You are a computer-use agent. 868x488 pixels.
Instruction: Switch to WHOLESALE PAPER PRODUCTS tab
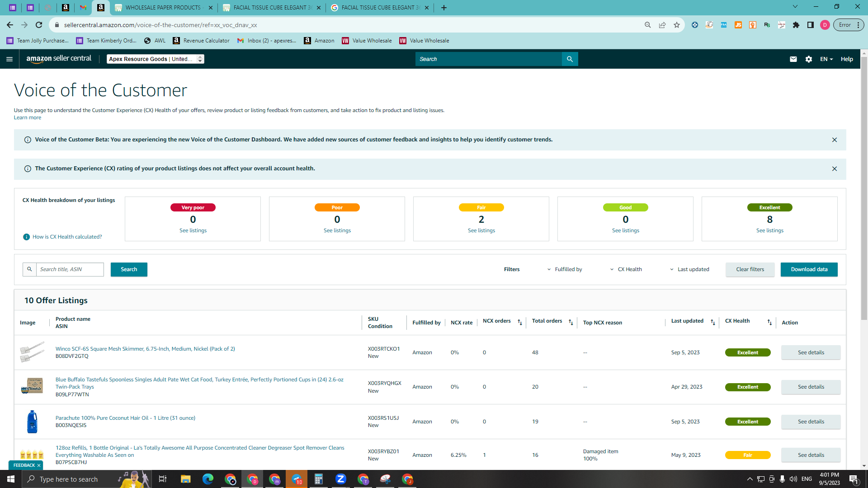pyautogui.click(x=164, y=8)
